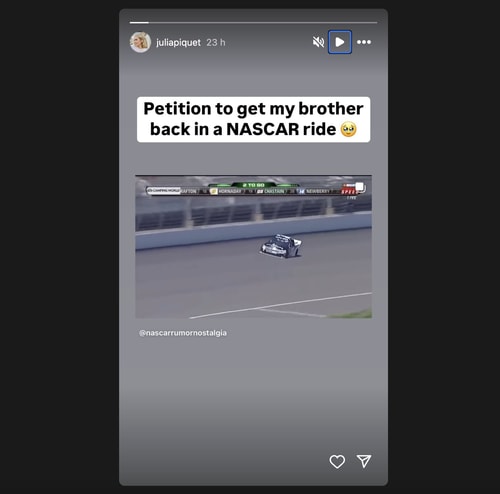Open the three-dot more options menu
This screenshot has width=500, height=494.
(364, 42)
